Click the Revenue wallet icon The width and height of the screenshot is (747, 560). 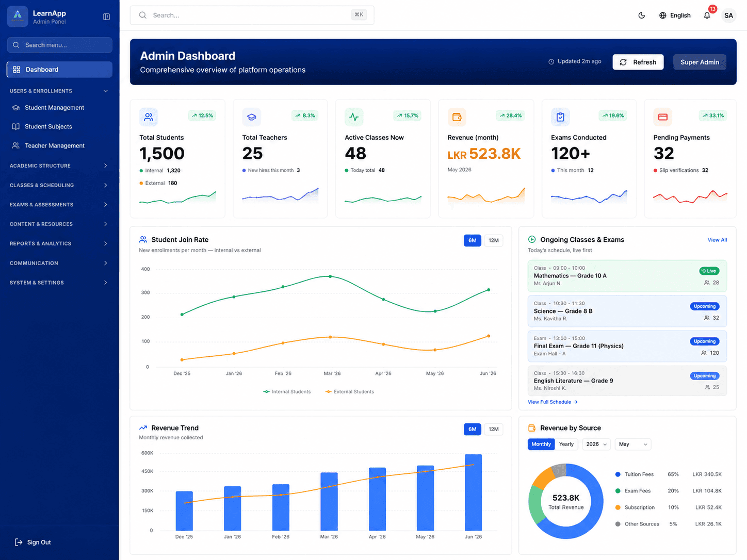[x=457, y=117]
